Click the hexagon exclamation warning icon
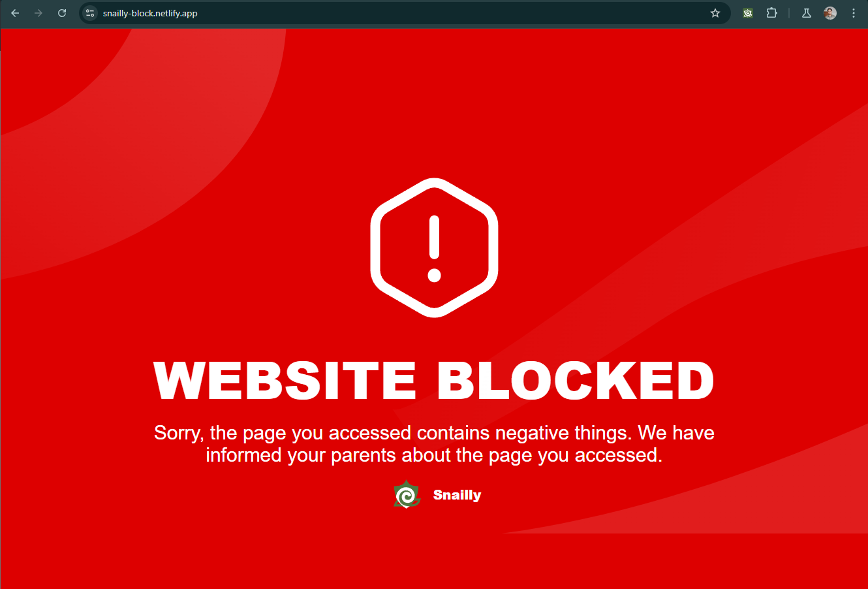Screen dimensions: 868x589 (434, 247)
